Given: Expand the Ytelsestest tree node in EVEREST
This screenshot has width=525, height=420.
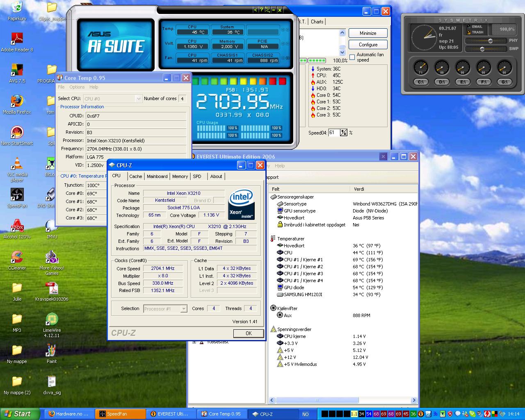Looking at the screenshot, I should pos(194,342).
